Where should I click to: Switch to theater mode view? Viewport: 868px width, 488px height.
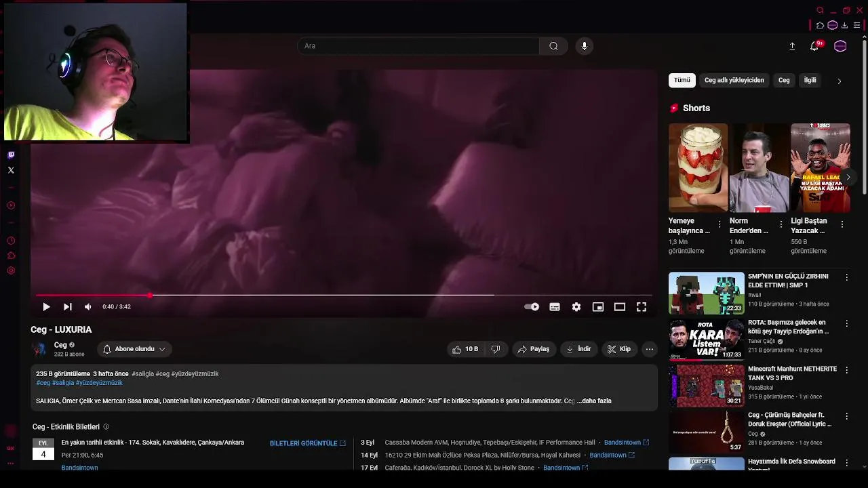(620, 307)
